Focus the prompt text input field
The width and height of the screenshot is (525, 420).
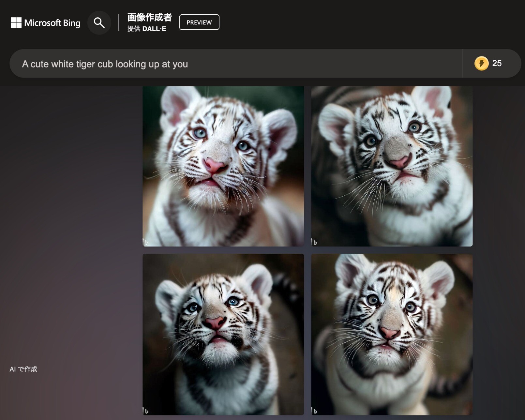pyautogui.click(x=236, y=64)
